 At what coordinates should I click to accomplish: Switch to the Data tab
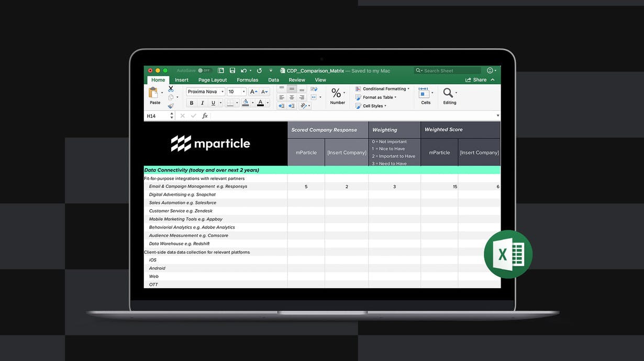pos(273,80)
